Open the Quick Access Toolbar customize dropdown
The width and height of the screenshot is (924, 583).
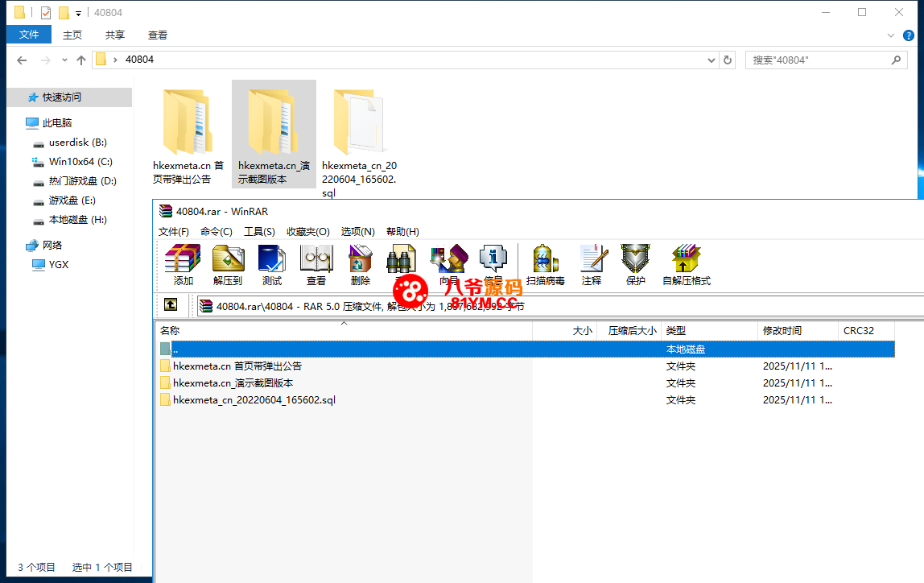(78, 13)
